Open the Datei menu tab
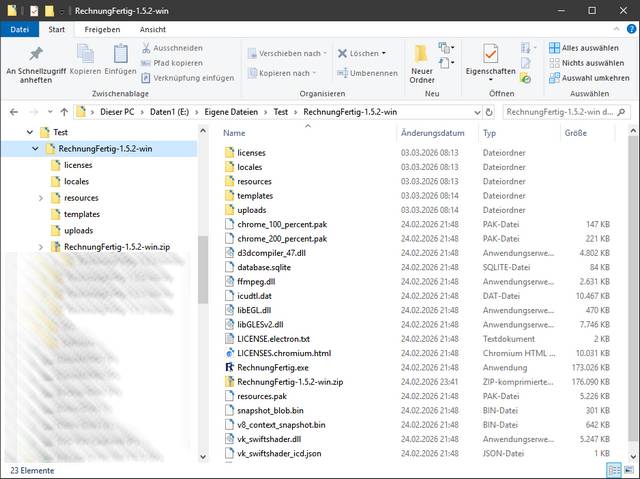 pos(19,29)
